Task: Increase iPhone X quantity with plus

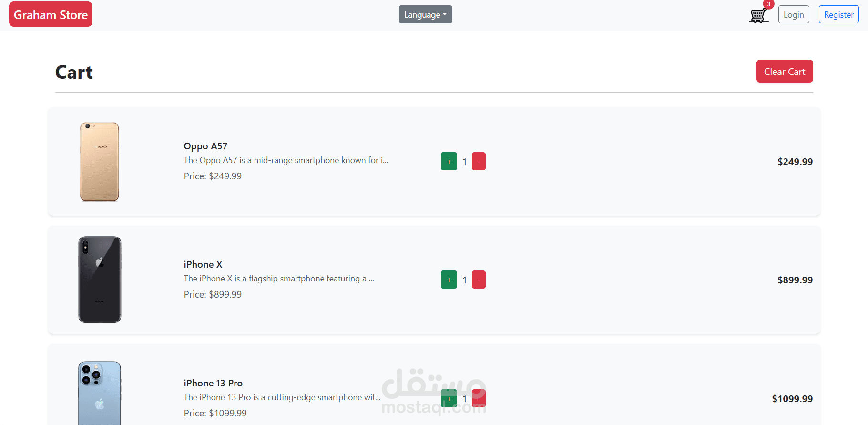Action: [x=449, y=280]
